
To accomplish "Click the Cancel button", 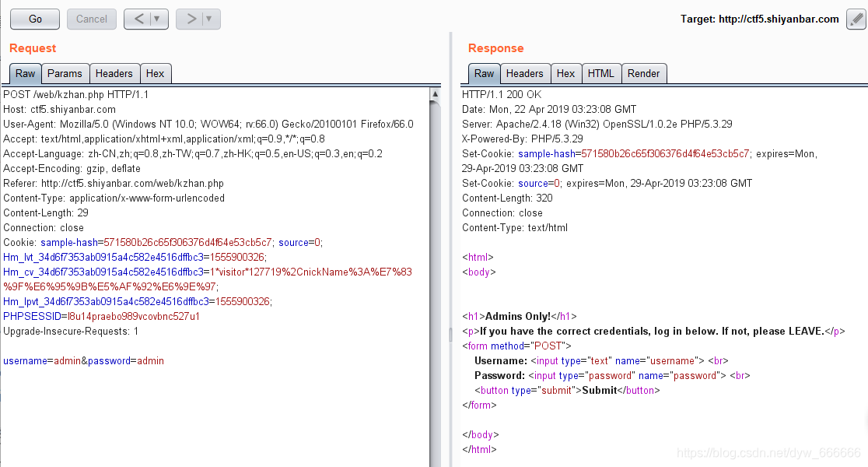I will coord(91,19).
